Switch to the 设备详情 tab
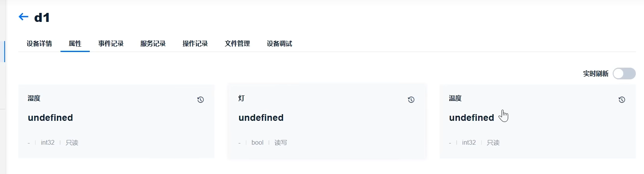The image size is (644, 174). 39,43
